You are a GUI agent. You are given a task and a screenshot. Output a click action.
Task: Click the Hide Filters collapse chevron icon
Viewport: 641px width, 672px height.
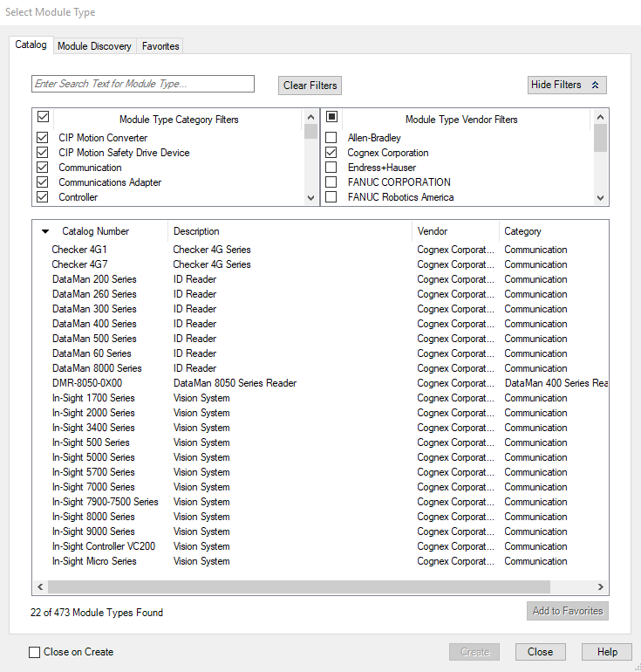click(596, 85)
